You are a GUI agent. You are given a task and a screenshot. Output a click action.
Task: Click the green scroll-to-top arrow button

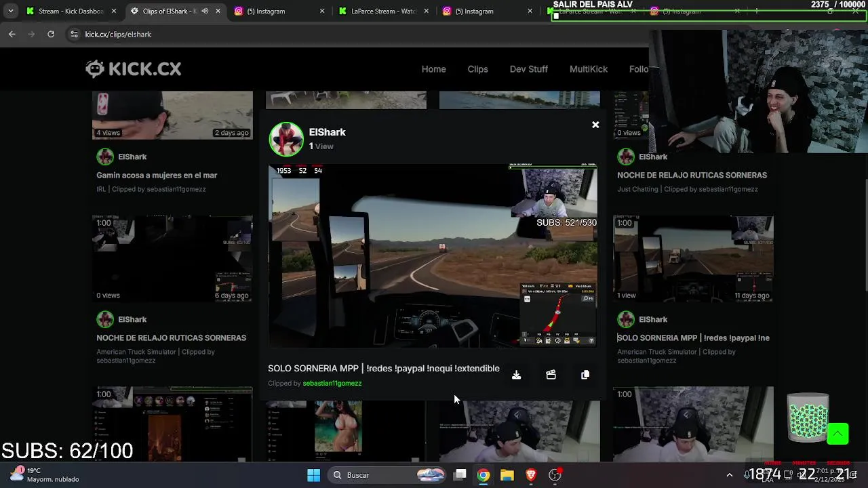[x=837, y=434]
